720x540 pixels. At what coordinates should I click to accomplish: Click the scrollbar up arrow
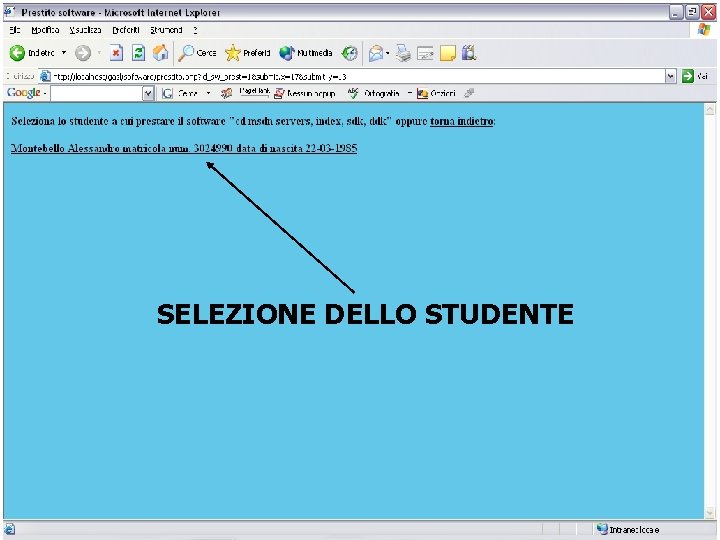(x=709, y=110)
